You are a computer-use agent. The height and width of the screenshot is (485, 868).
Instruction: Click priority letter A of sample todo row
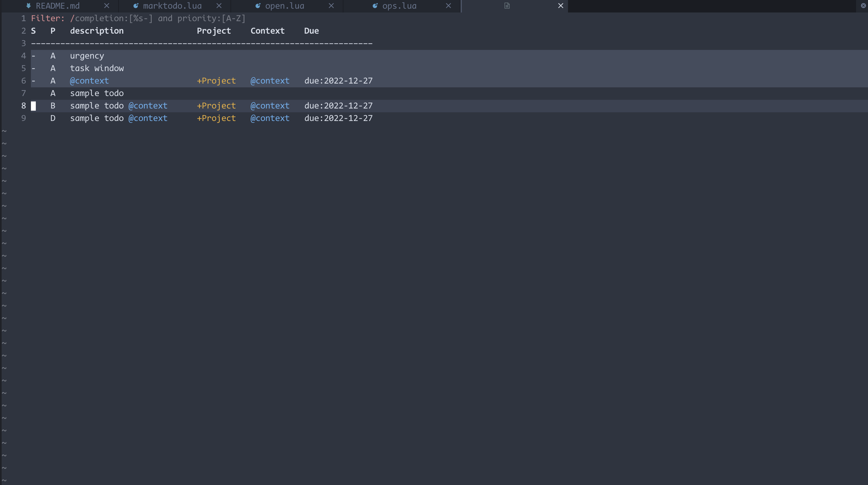pos(53,93)
